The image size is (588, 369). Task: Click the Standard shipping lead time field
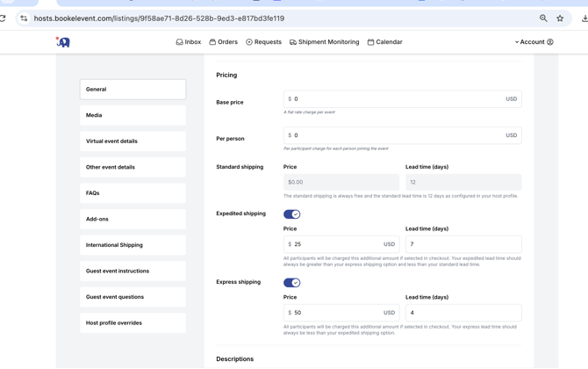coord(463,182)
